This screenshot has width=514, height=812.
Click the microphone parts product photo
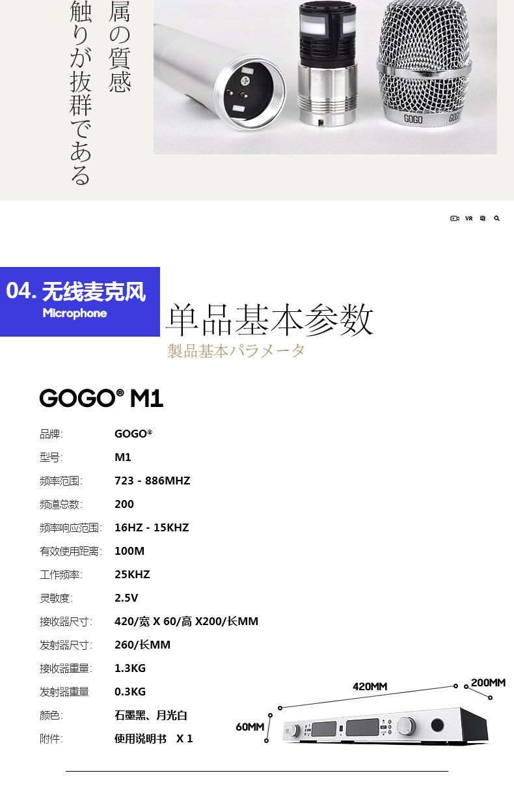[325, 77]
